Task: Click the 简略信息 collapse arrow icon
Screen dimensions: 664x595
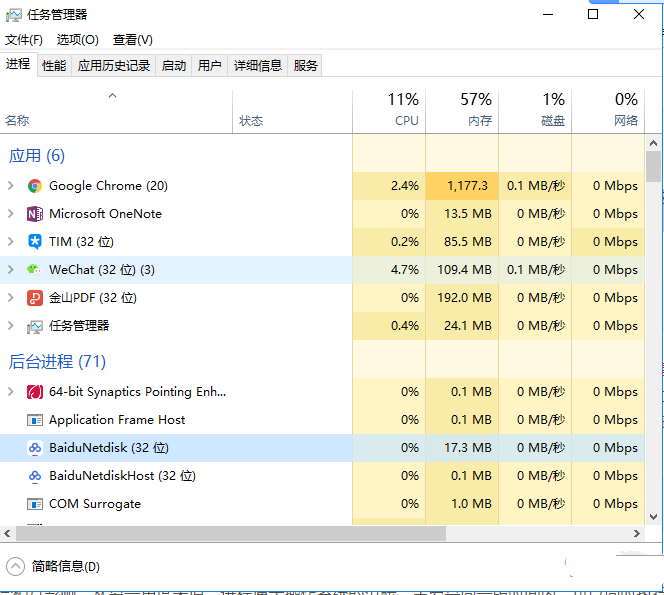Action: [16, 567]
